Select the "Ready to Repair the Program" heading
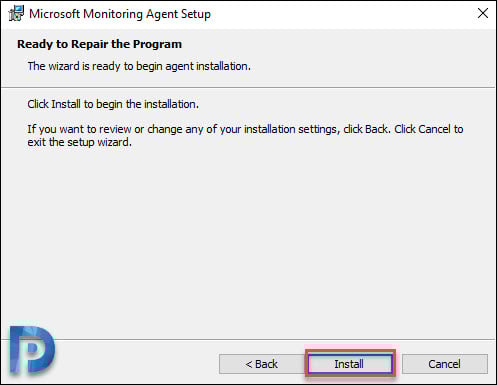Image resolution: width=497 pixels, height=385 pixels. click(x=99, y=44)
